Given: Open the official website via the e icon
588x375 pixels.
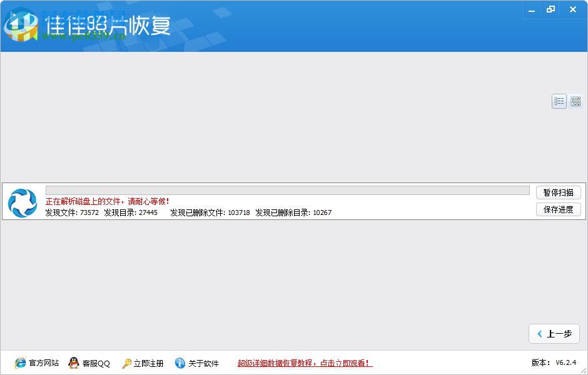Looking at the screenshot, I should [20, 363].
